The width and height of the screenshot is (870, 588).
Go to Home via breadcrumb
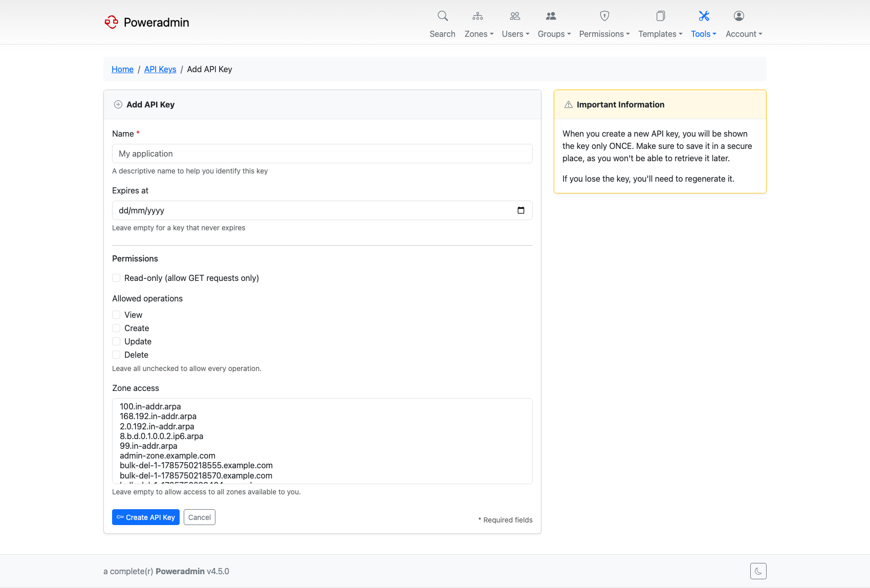[122, 69]
